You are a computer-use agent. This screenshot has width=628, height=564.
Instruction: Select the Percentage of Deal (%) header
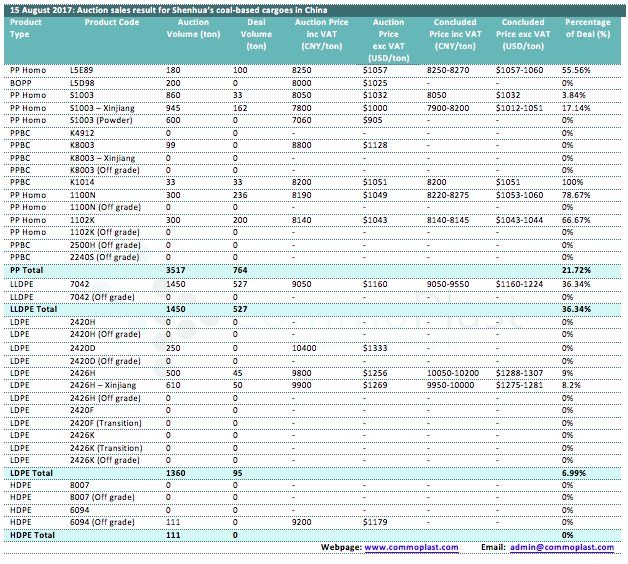(588, 28)
